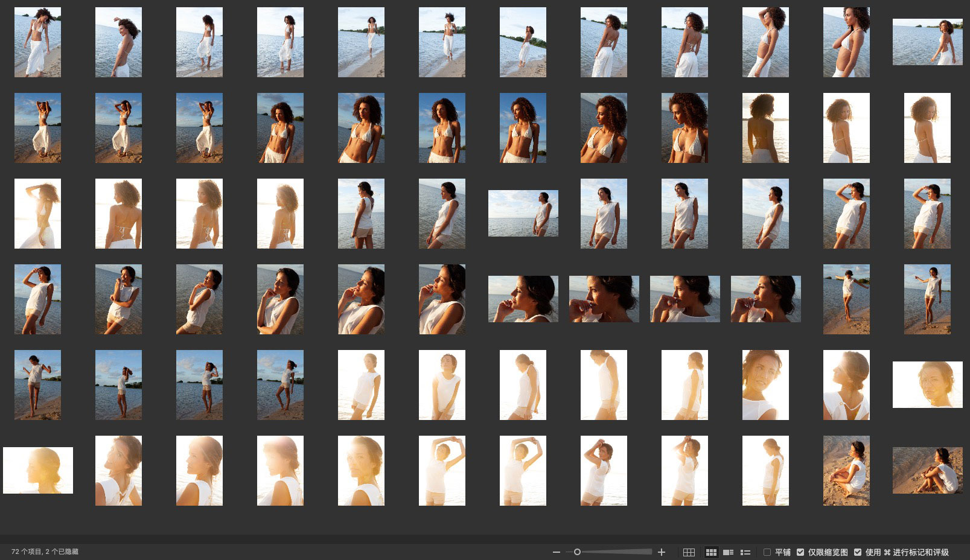The image size is (970, 560).
Task: Switch to the grid lock view icon
Action: (689, 552)
